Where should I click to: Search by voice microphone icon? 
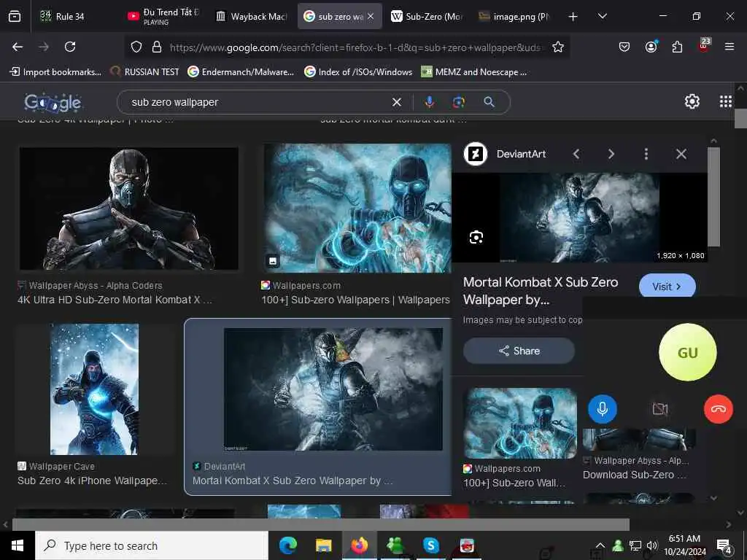click(429, 102)
